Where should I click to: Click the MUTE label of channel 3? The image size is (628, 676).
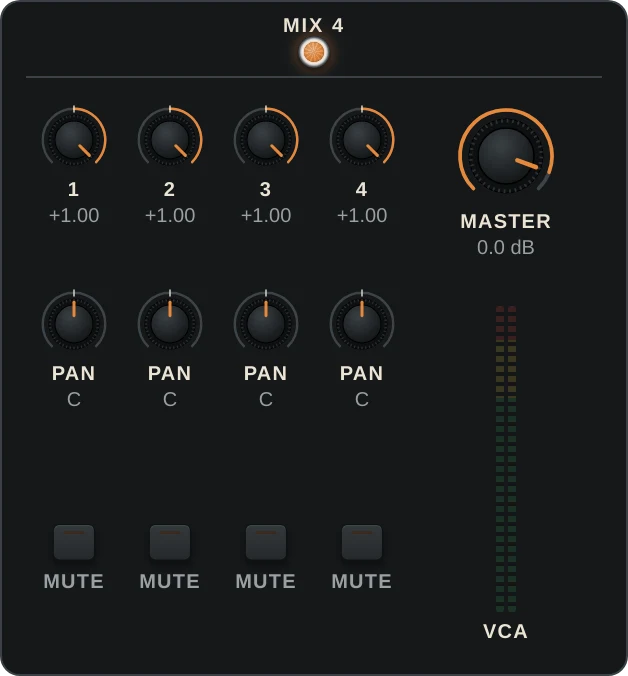(x=266, y=581)
